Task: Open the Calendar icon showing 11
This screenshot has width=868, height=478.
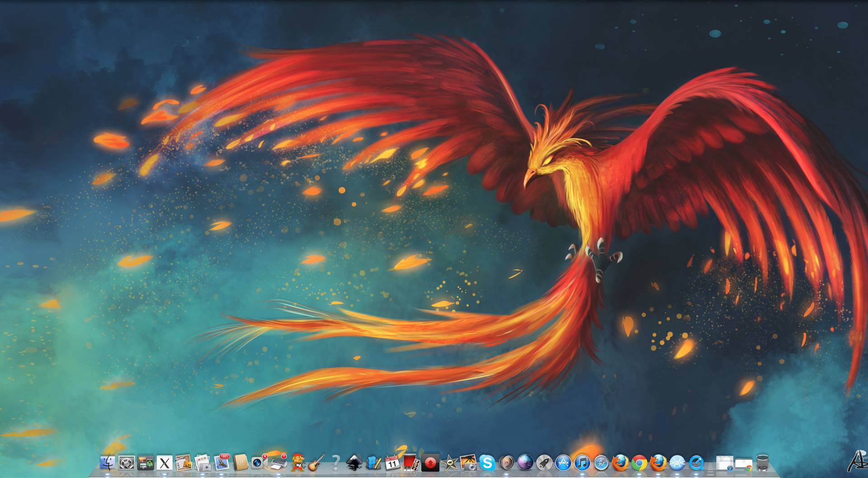Action: click(392, 463)
